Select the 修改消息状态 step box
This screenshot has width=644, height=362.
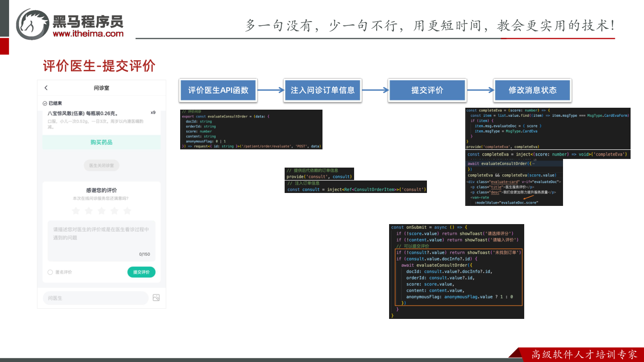pos(532,90)
